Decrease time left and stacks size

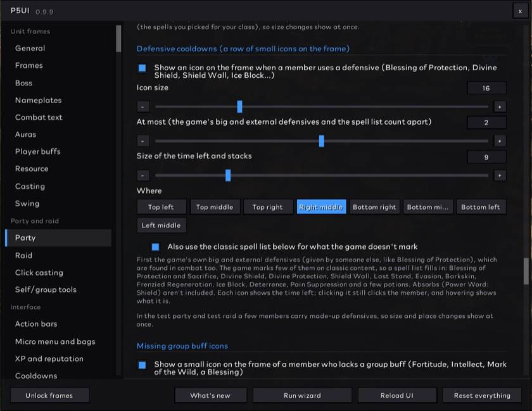point(143,175)
